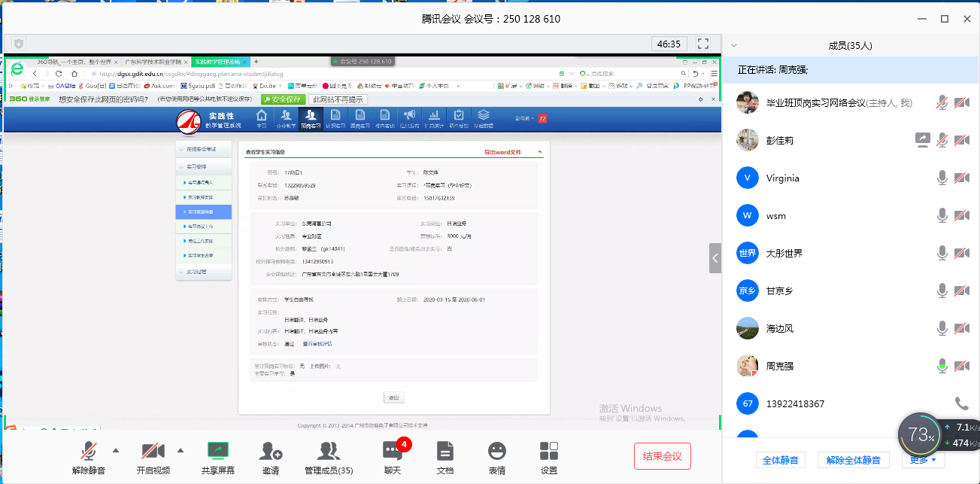Click the return arrow beside 导出word文件
The width and height of the screenshot is (980, 484).
click(539, 152)
